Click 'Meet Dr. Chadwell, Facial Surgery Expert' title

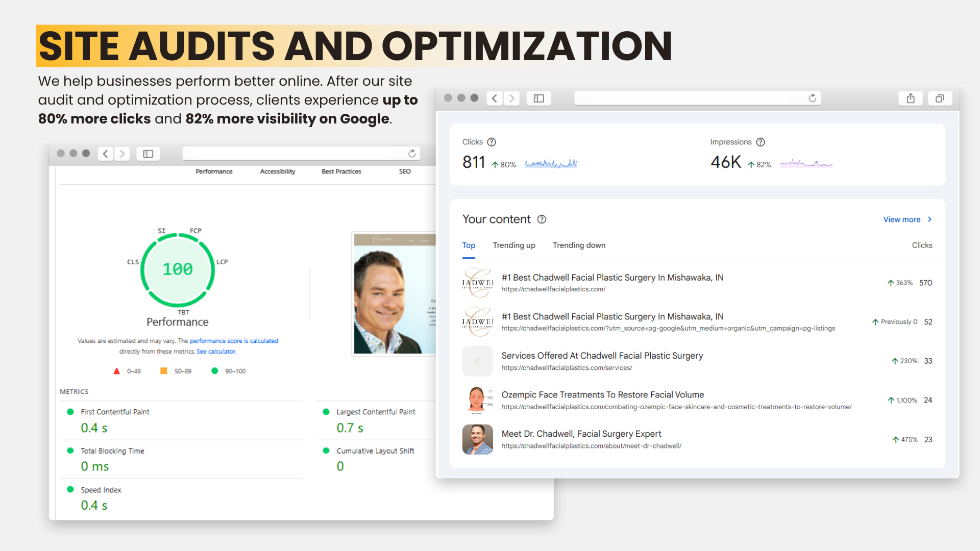tap(581, 434)
